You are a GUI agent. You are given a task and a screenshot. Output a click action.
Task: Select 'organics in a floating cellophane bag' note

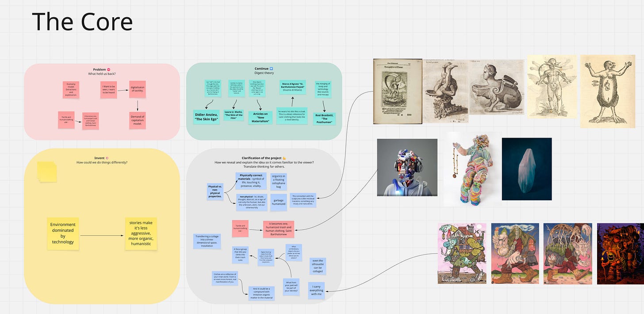tap(279, 182)
